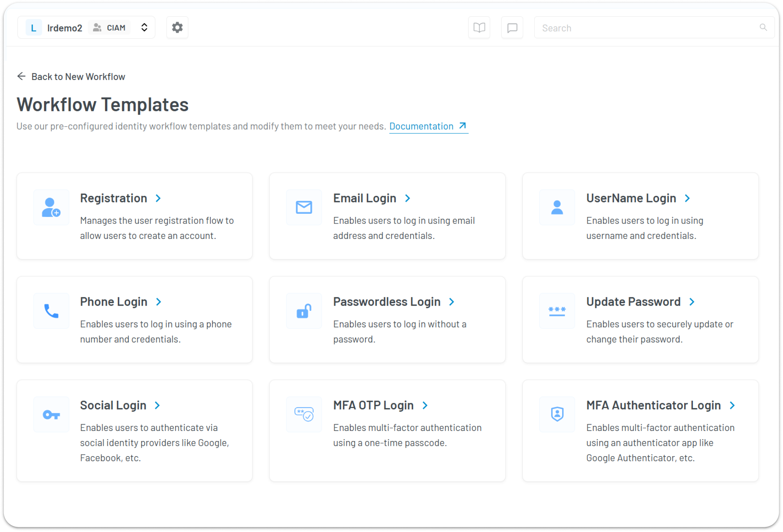Screen dimensions: 783x532
Task: Click the lrdemo2 app name
Action: pos(65,28)
